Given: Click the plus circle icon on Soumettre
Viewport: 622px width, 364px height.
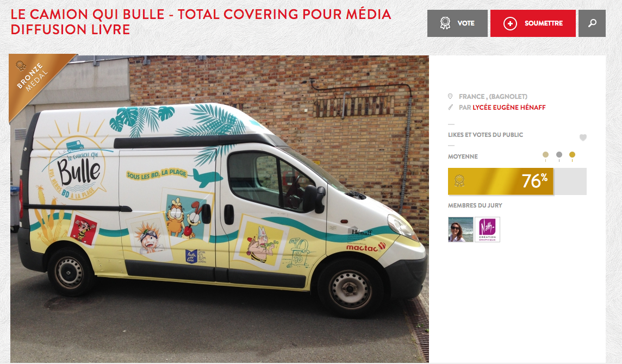Looking at the screenshot, I should click(510, 23).
